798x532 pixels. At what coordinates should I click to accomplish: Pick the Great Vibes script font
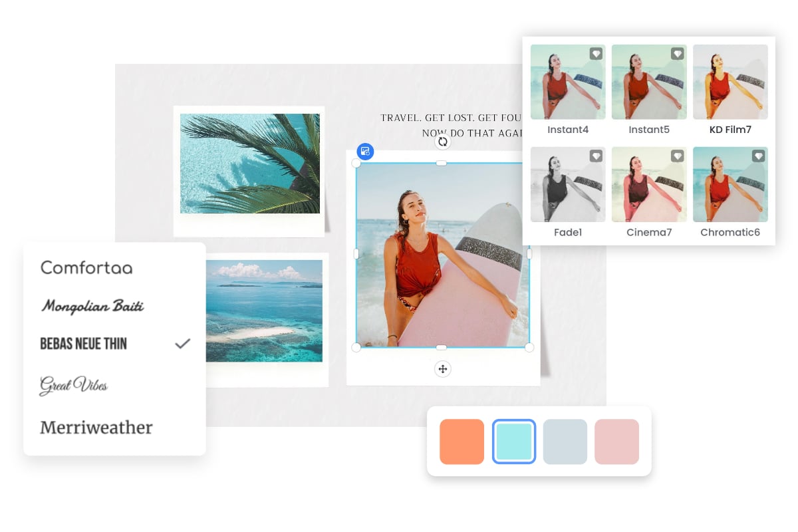[x=74, y=385]
